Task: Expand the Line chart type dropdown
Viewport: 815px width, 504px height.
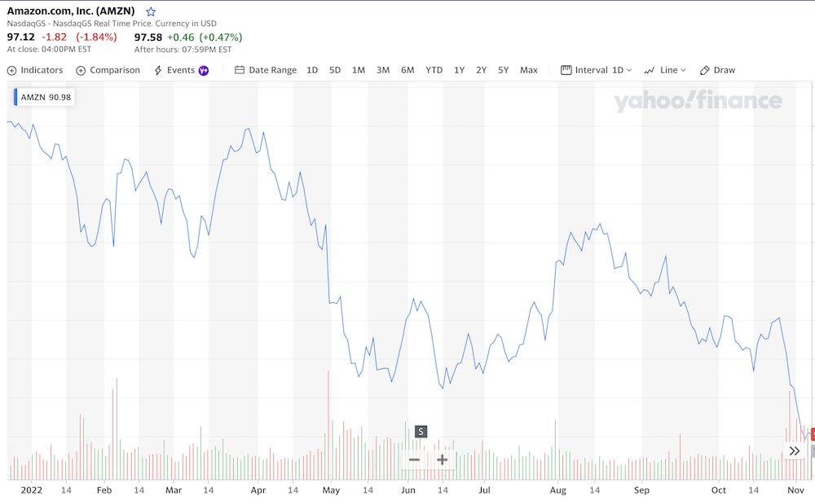Action: [665, 70]
